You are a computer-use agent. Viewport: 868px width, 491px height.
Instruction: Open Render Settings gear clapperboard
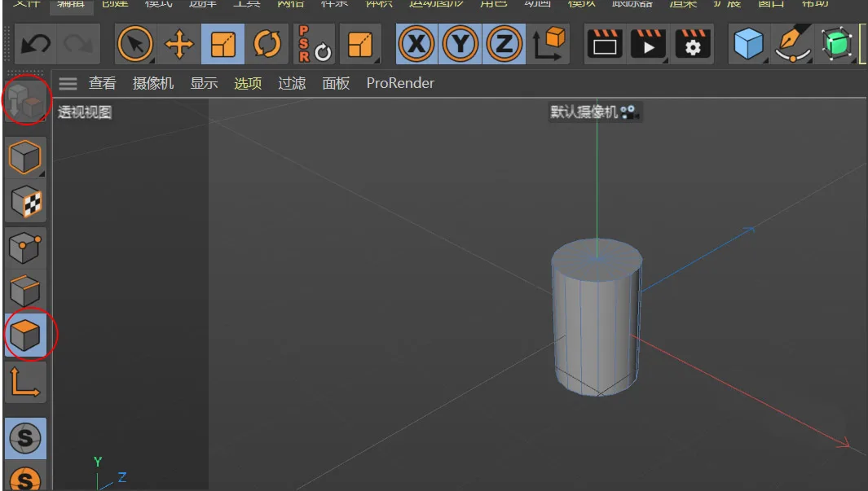click(692, 44)
